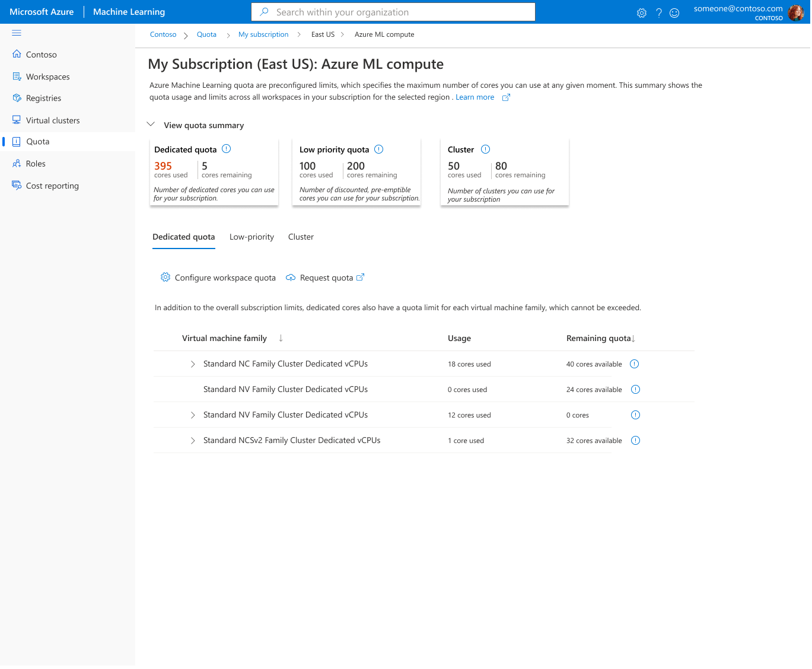Switch to the Cluster tab
812x669 pixels.
[301, 237]
